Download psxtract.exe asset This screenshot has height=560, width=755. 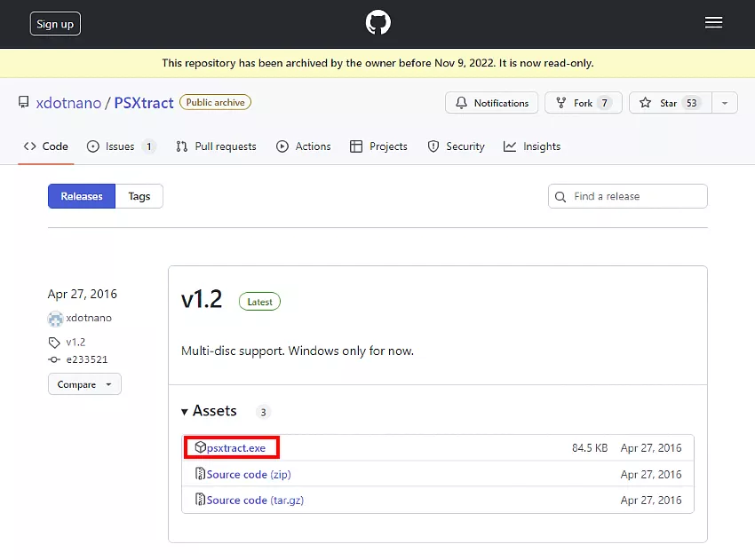pos(236,448)
